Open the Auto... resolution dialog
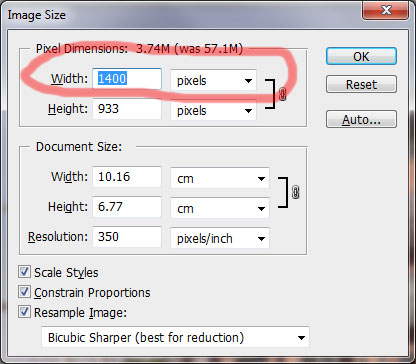Image resolution: width=416 pixels, height=364 pixels. click(x=361, y=119)
